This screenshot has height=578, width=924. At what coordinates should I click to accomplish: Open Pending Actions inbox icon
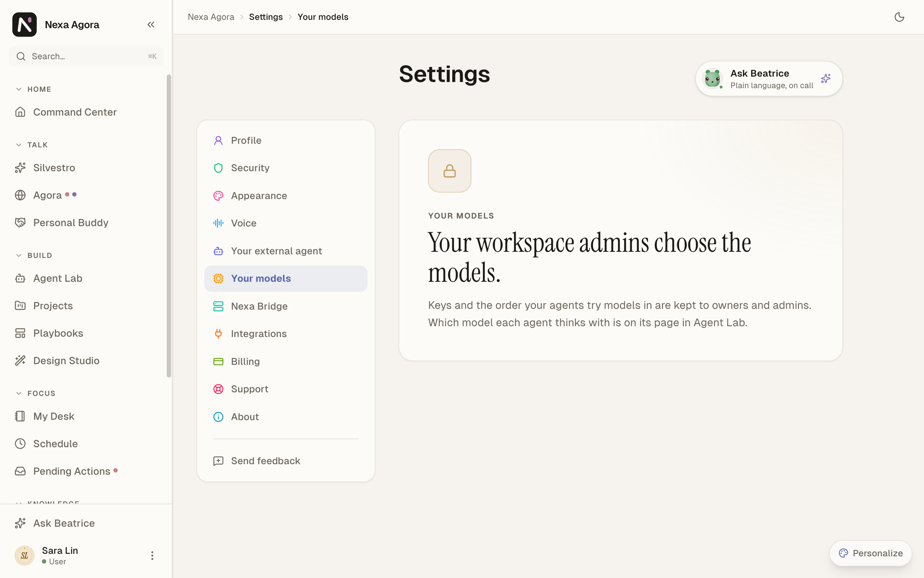[20, 471]
